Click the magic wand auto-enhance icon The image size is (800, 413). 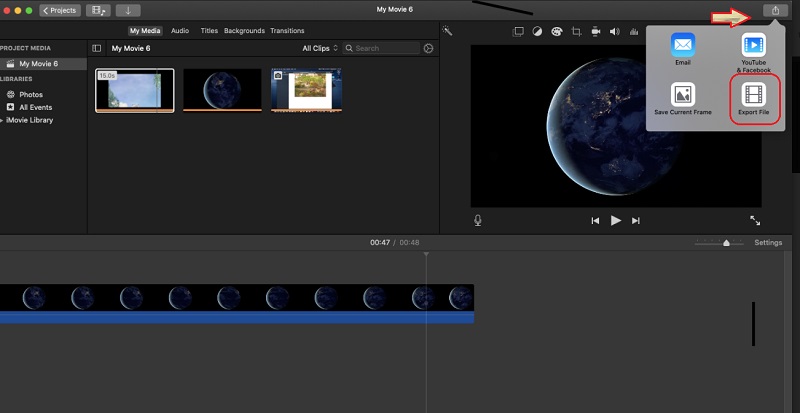(x=447, y=31)
